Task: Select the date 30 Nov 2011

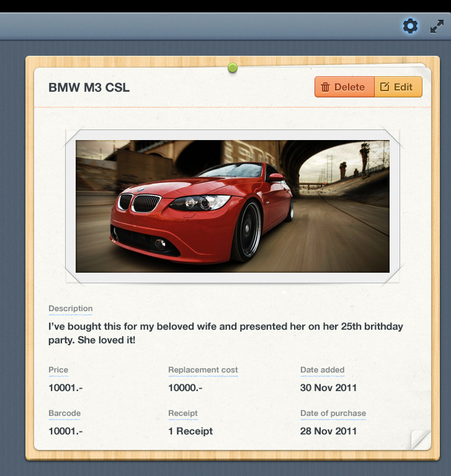Action: point(329,387)
